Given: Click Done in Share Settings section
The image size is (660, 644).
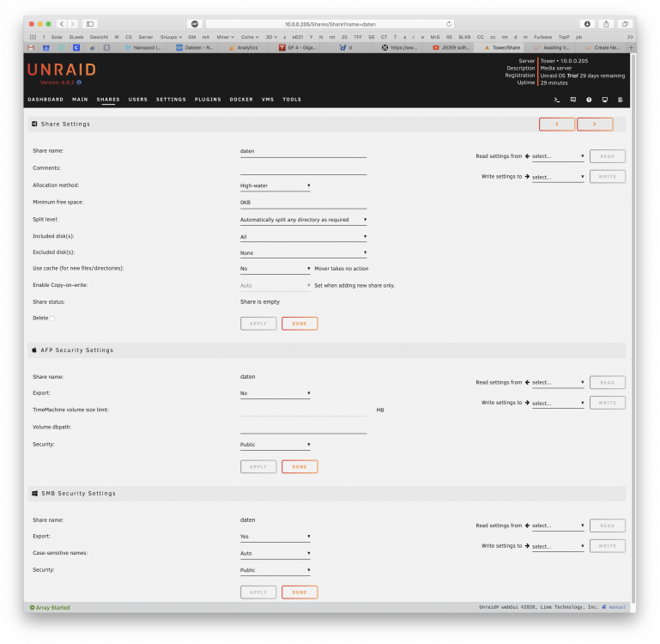Looking at the screenshot, I should click(x=300, y=324).
